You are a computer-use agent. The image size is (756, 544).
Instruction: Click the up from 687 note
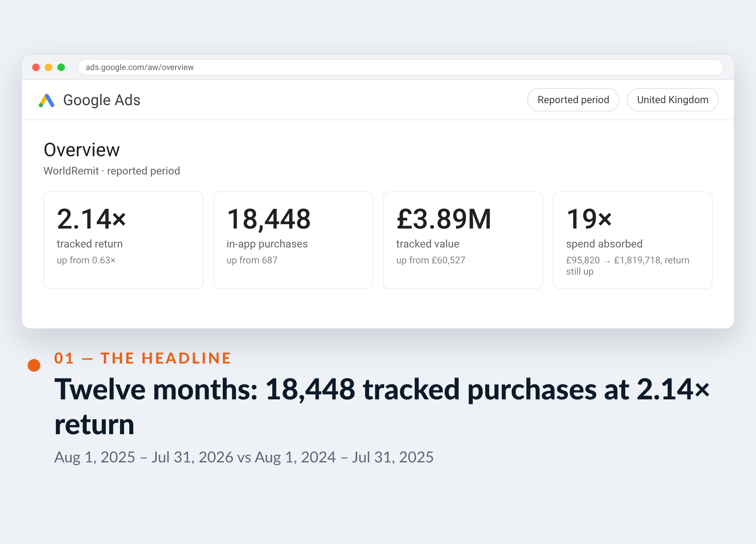[x=252, y=260]
